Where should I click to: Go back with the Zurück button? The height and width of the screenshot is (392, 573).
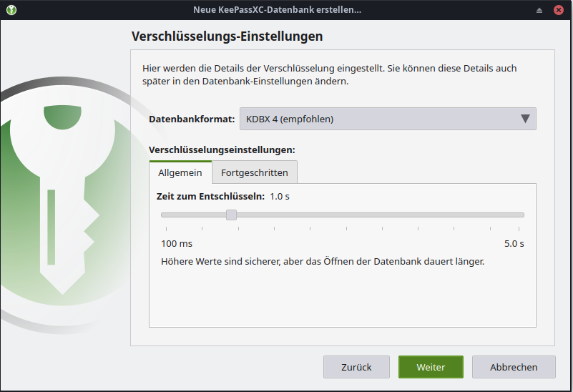(x=356, y=367)
